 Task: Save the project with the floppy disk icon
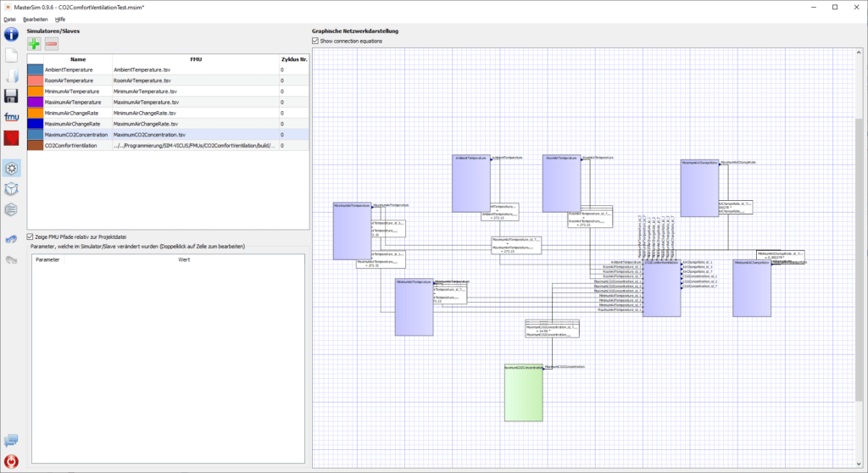[11, 97]
